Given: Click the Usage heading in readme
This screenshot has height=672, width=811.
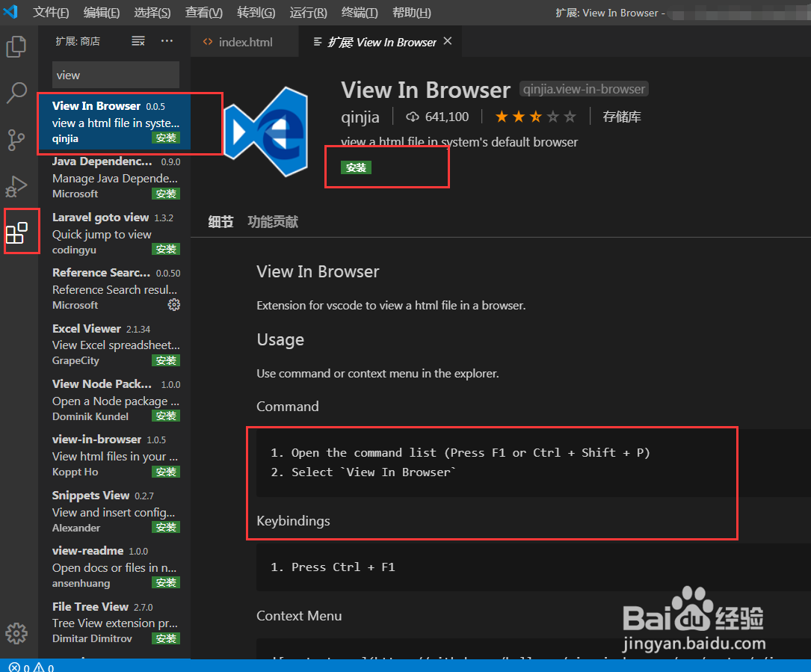Looking at the screenshot, I should tap(280, 340).
